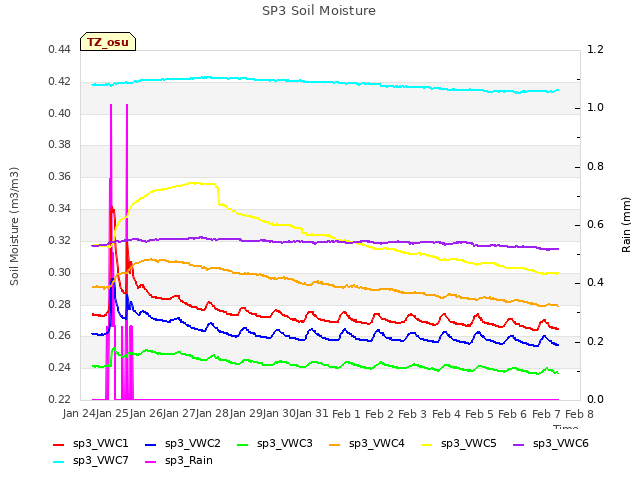
Task: Click the sp3_VWC2 legend entry
Action: [182, 444]
